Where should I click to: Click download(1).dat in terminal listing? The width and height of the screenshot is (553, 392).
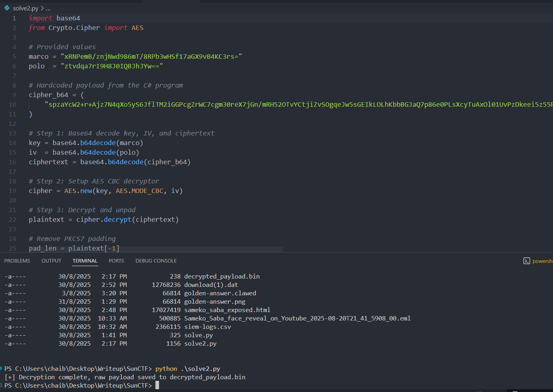pos(211,285)
